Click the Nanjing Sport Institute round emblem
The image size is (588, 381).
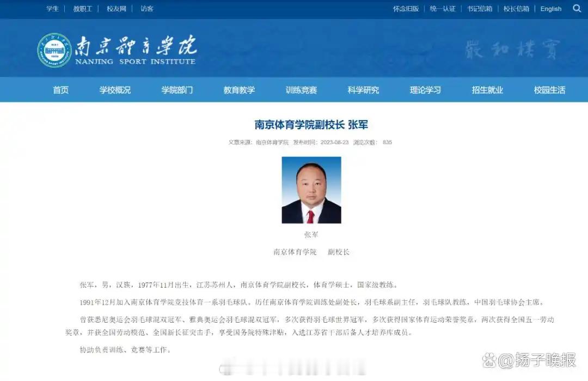55,50
